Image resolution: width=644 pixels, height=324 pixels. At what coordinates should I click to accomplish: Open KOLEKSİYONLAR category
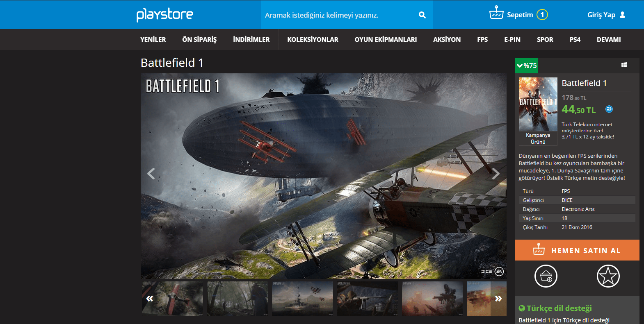[x=313, y=40]
